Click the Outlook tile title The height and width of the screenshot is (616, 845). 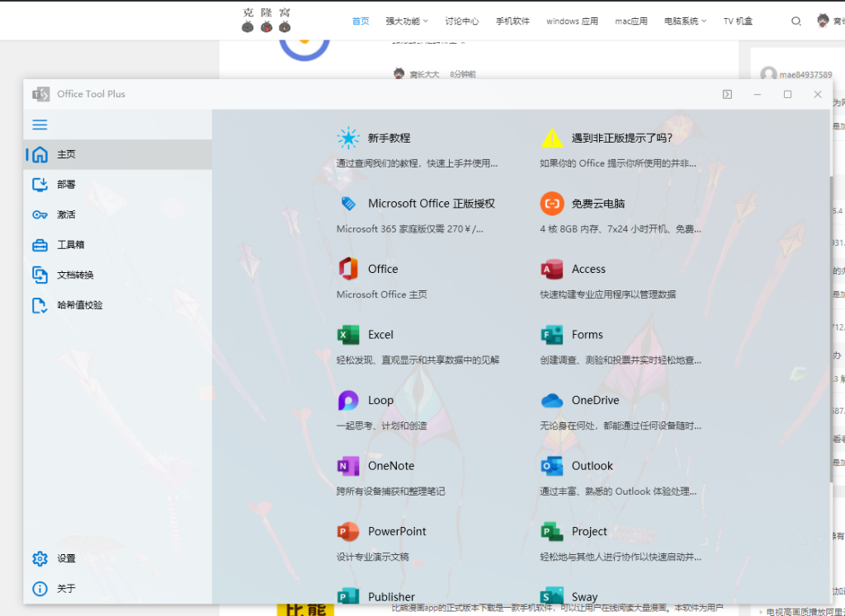point(592,466)
